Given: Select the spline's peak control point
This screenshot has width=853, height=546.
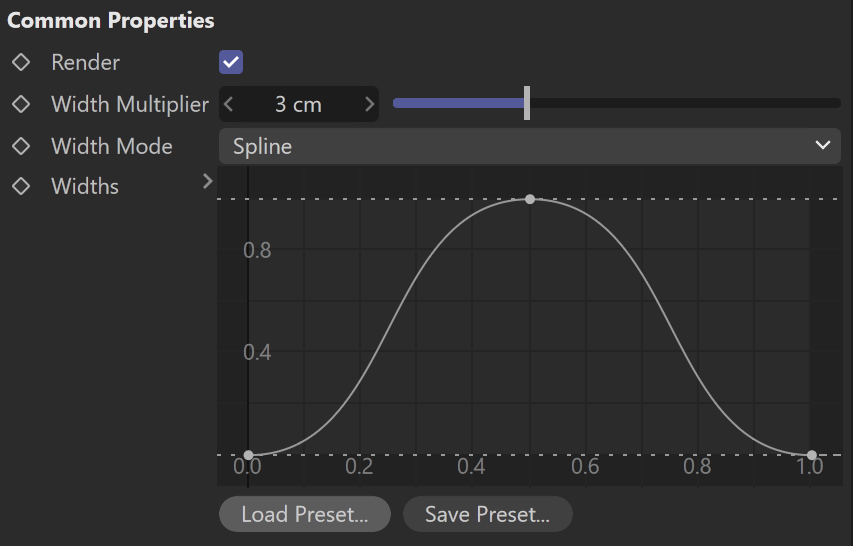Looking at the screenshot, I should coord(530,200).
